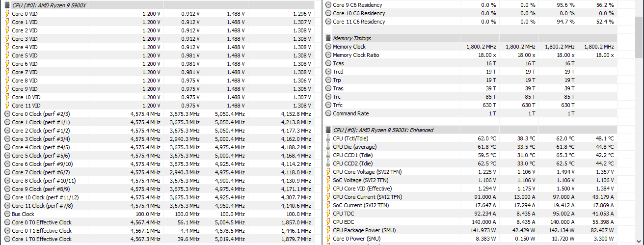Click the lightning icon beside CPU Package Power (SMU)
Viewport: 644px width, 245px height.
click(x=328, y=230)
